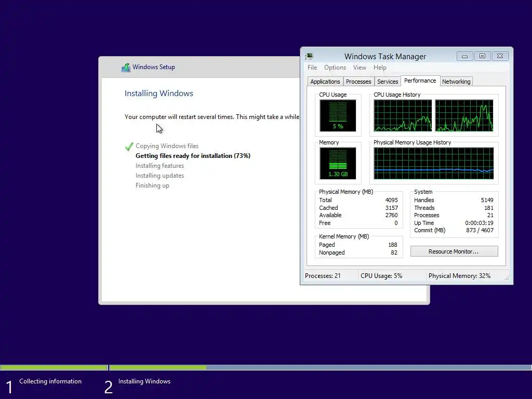This screenshot has height=399, width=532.
Task: Click the 'Finishing up' step text
Action: click(x=152, y=185)
